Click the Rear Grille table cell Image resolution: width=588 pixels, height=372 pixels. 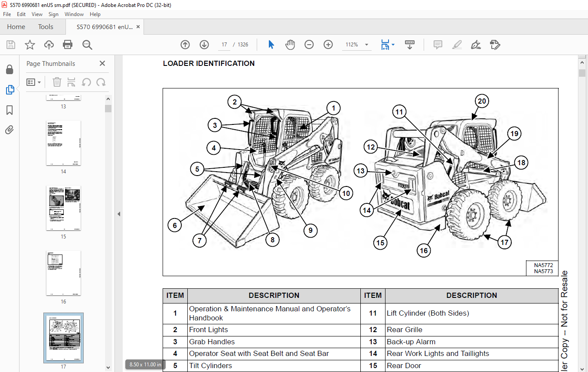(x=471, y=330)
